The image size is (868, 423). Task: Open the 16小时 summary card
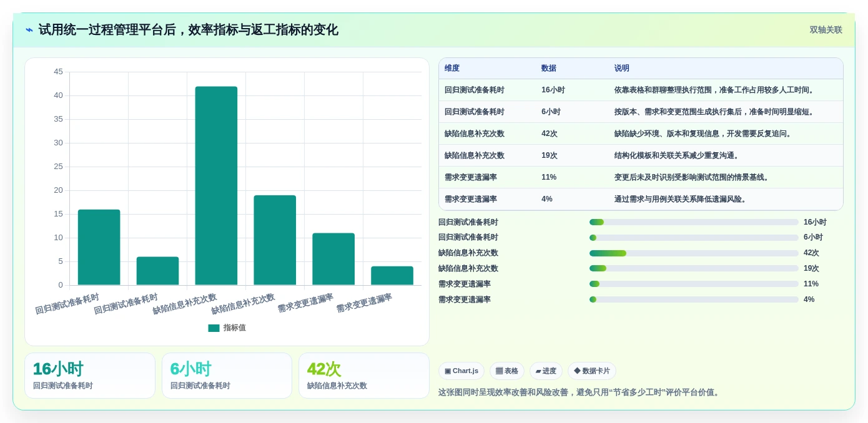coord(90,376)
